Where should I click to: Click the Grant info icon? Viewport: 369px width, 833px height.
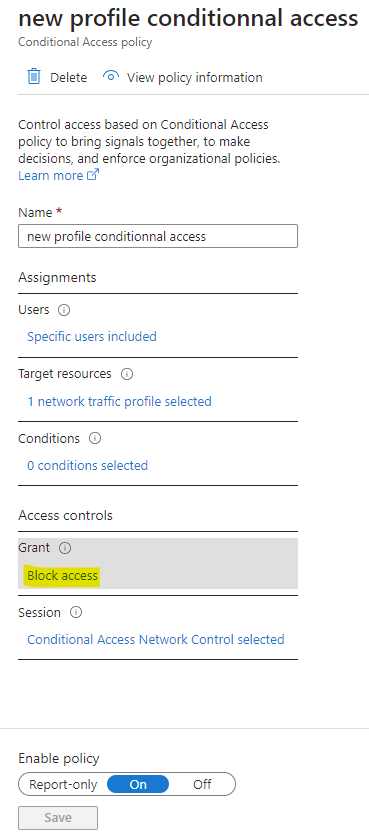click(x=65, y=548)
